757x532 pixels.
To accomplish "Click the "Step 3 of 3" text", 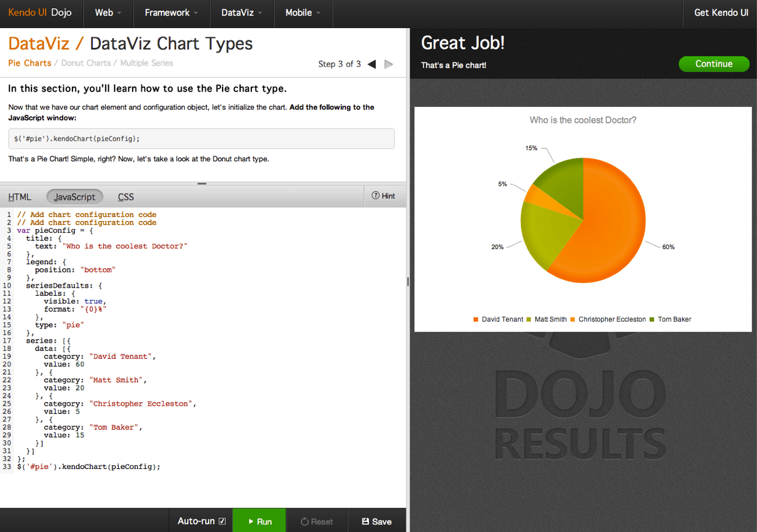I will click(340, 64).
